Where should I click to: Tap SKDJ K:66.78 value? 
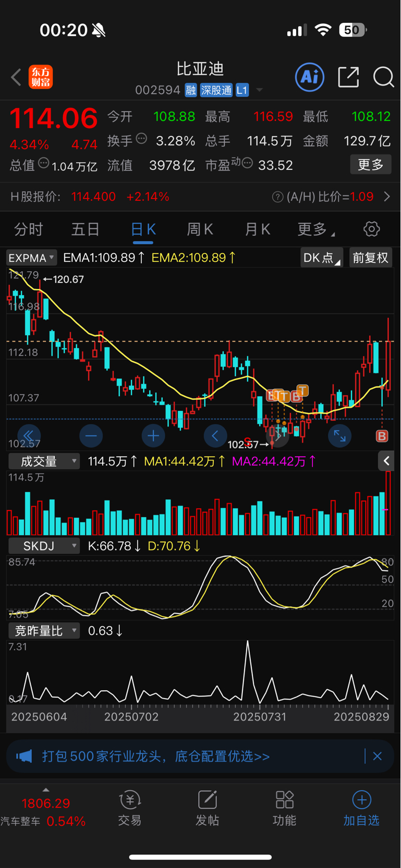click(115, 546)
